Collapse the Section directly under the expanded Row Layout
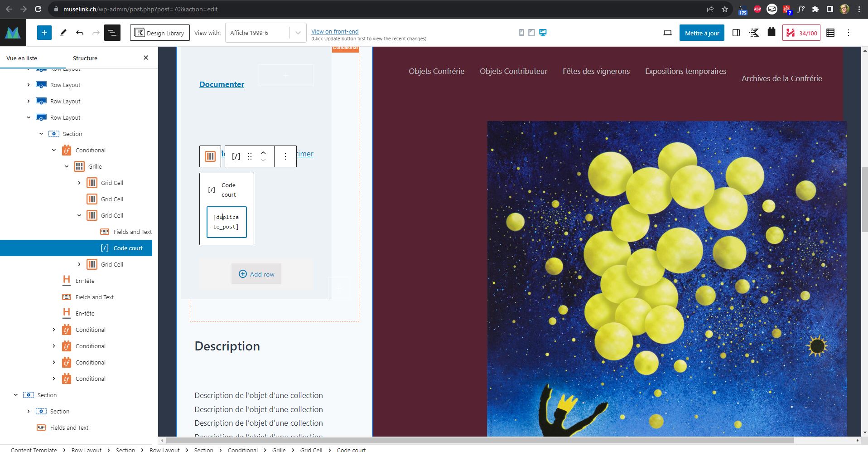This screenshot has width=868, height=452. [41, 134]
